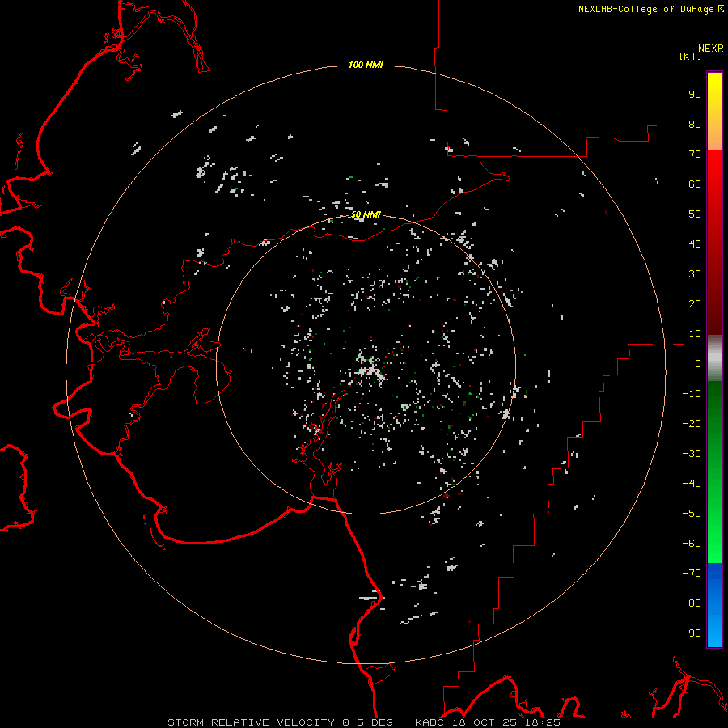Click the 20 knot scale value
The width and height of the screenshot is (728, 728).
click(695, 304)
